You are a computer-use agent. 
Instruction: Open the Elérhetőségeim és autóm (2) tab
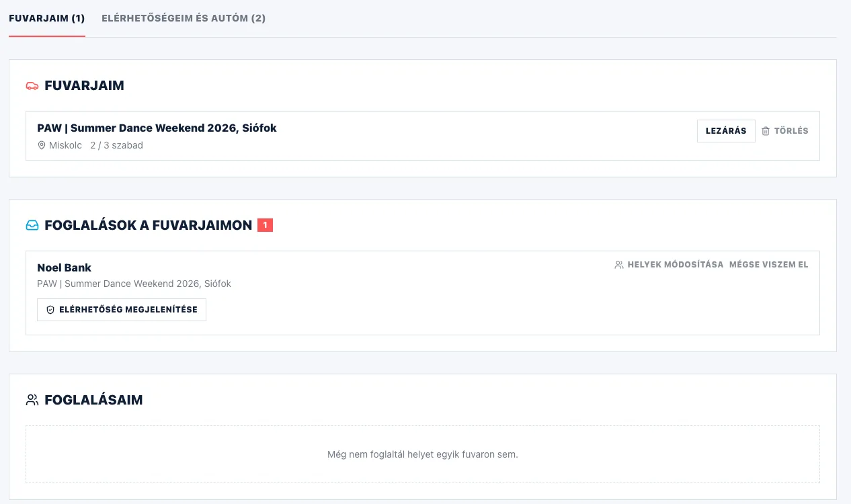coord(184,18)
